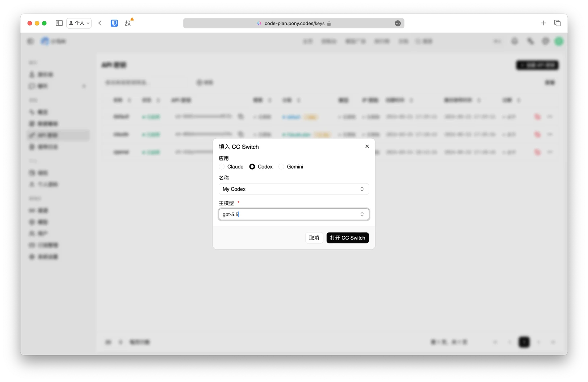Open the ellipsis page menu in address bar
588x382 pixels.
(x=398, y=23)
